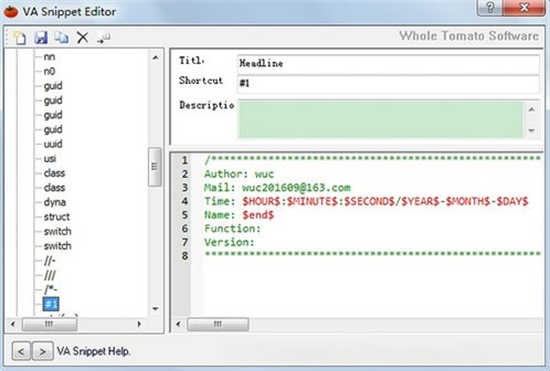Select the struct snippet in the list
550x371 pixels.
click(x=56, y=217)
